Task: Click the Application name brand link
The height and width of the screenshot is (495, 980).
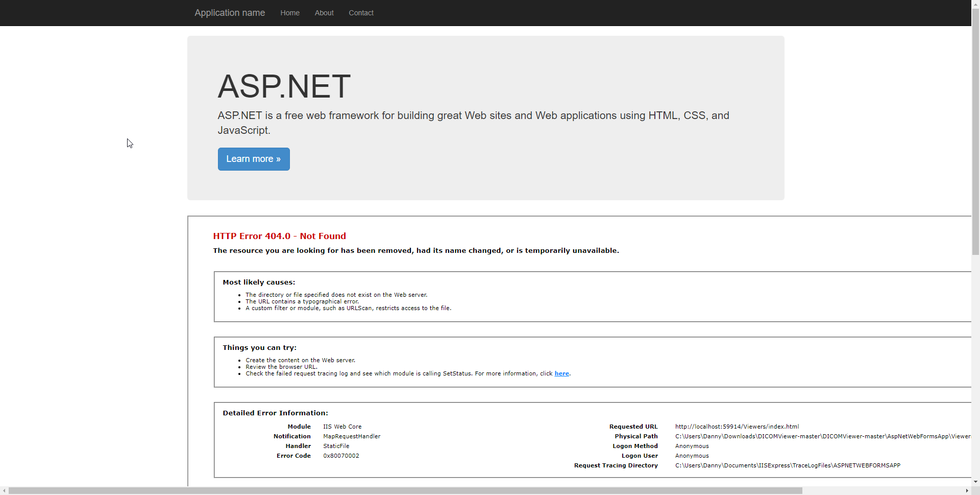Action: [x=229, y=13]
